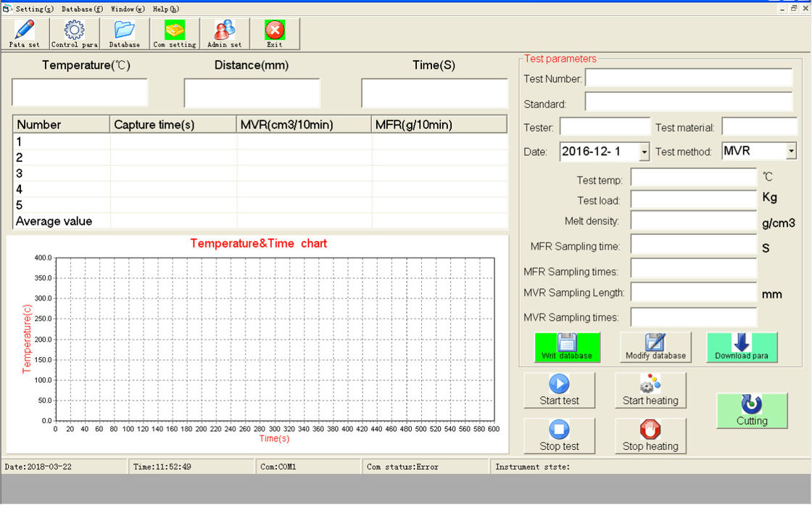The height and width of the screenshot is (505, 812).
Task: Open the Help menu
Action: 165,9
